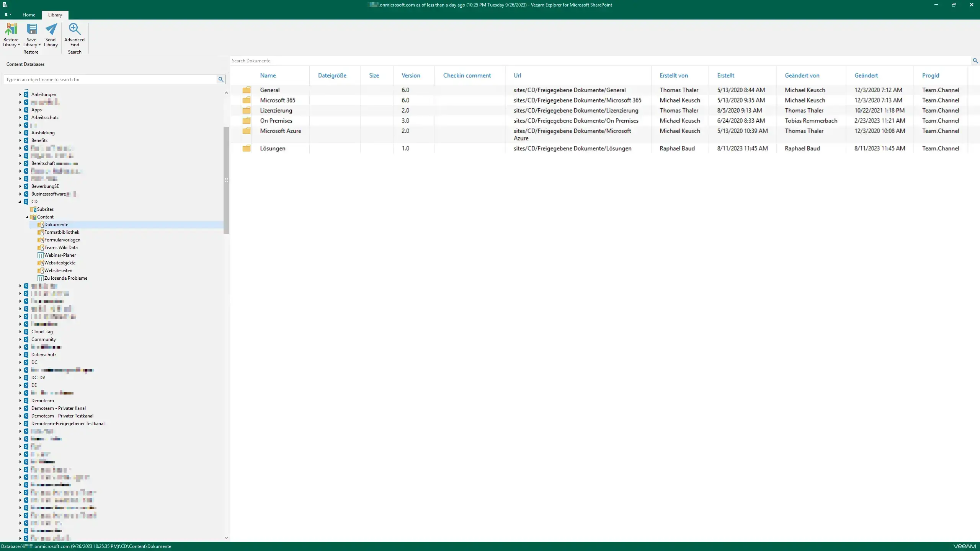Select Demoteam-Freigegebener Testkanal site
The image size is (980, 551).
68,424
